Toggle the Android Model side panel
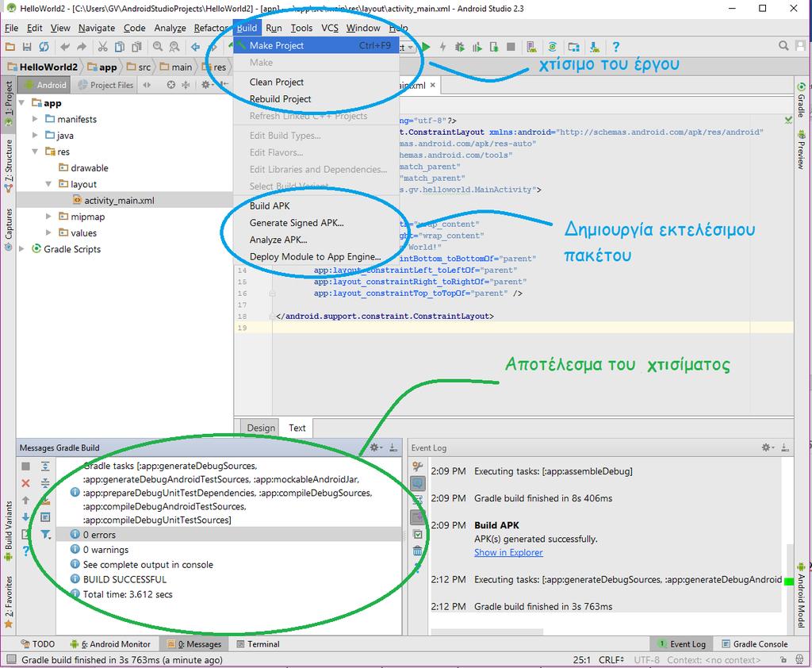The height and width of the screenshot is (668, 812). (x=801, y=596)
